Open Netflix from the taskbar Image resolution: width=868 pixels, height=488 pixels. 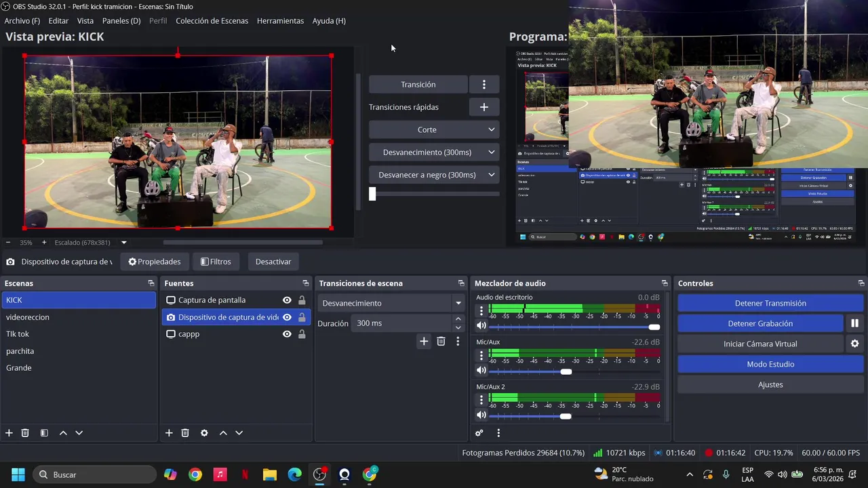click(245, 474)
